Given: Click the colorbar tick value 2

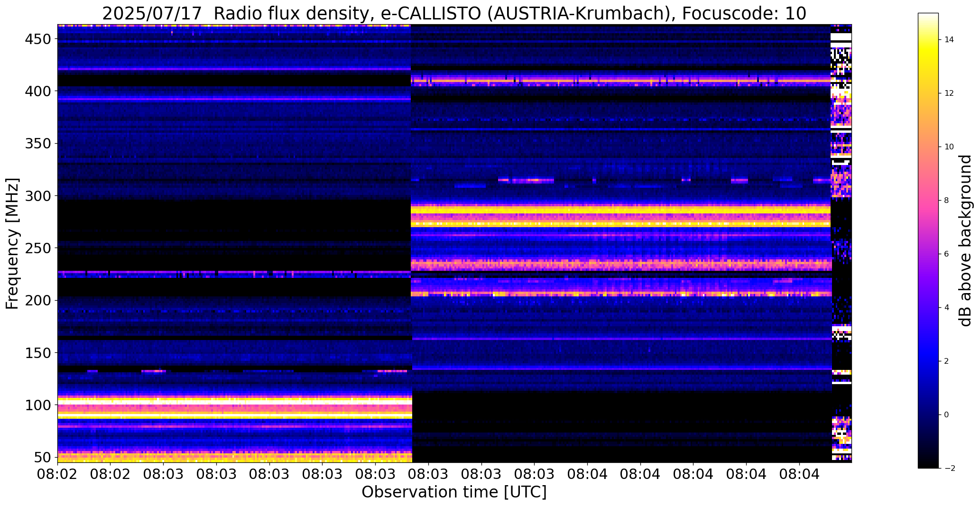Looking at the screenshot, I should pyautogui.click(x=946, y=361).
